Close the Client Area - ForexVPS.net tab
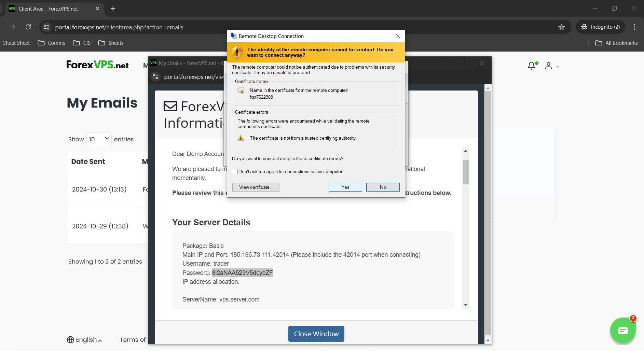This screenshot has width=644, height=351. pos(97,9)
